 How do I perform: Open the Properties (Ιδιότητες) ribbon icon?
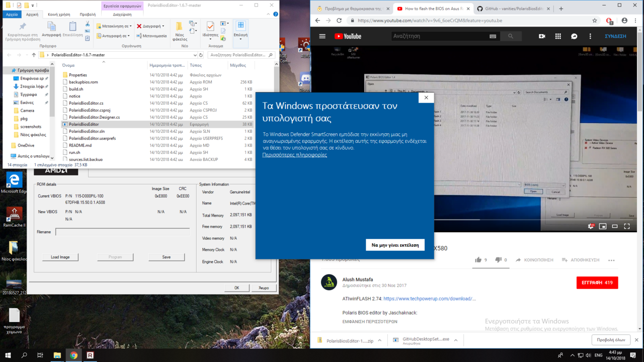coord(210,29)
